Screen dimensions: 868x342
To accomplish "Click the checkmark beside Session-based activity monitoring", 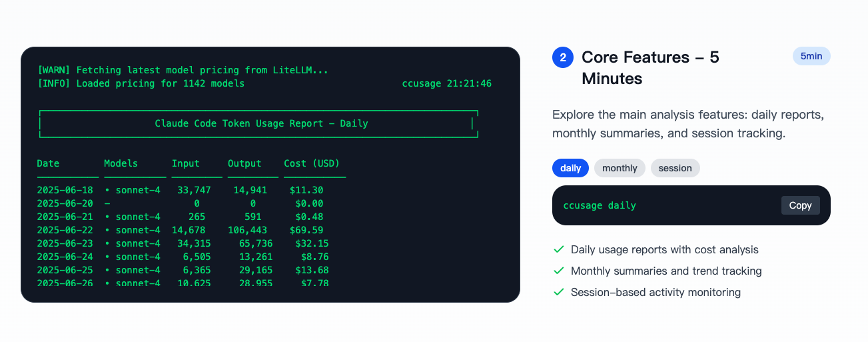I will click(x=559, y=292).
